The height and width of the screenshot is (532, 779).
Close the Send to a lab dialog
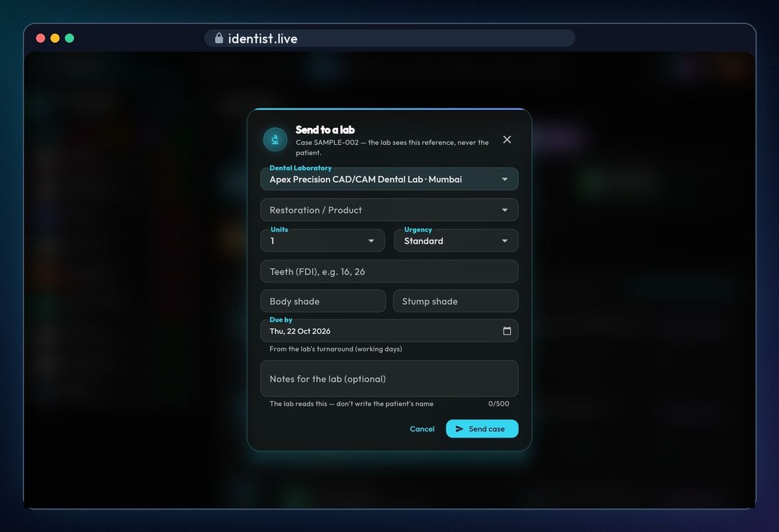pyautogui.click(x=507, y=139)
